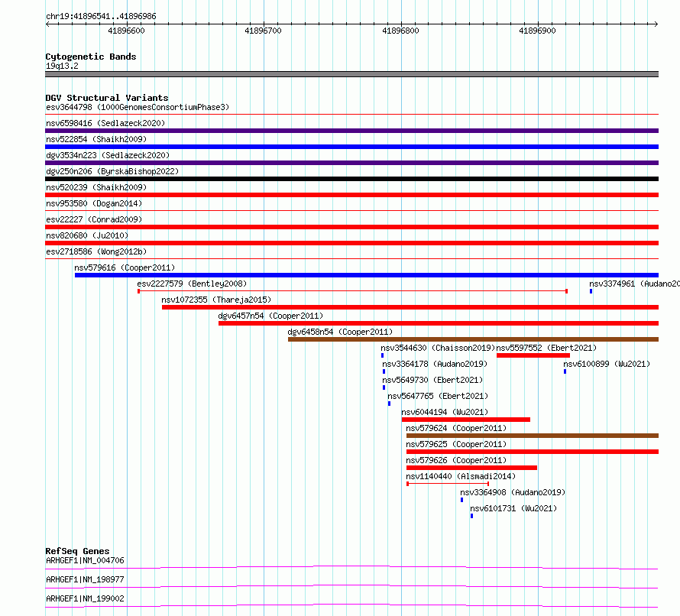Click the blue marker under nsv3544630
The height and width of the screenshot is (616, 680).
pos(382,355)
